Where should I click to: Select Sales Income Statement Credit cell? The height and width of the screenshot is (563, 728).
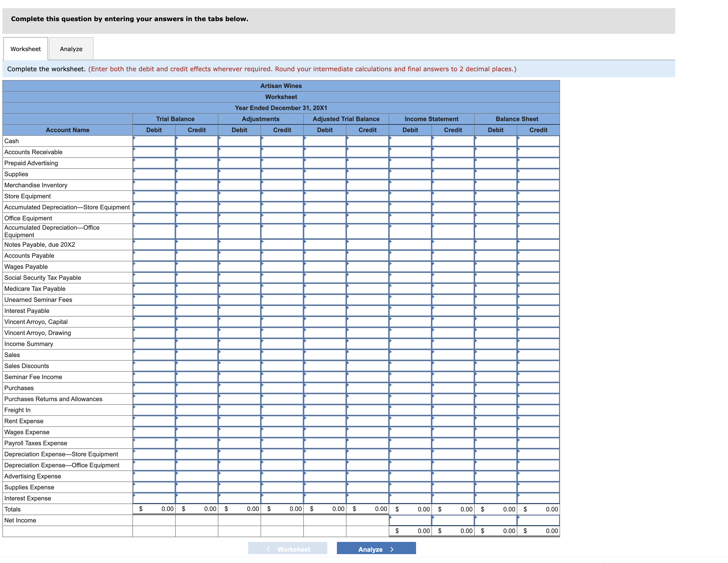(x=453, y=354)
